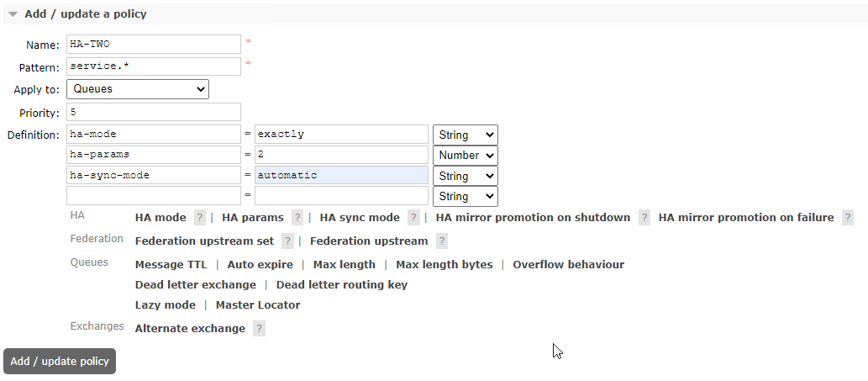Click the Add / update policy button
This screenshot has width=868, height=381.
pos(60,362)
